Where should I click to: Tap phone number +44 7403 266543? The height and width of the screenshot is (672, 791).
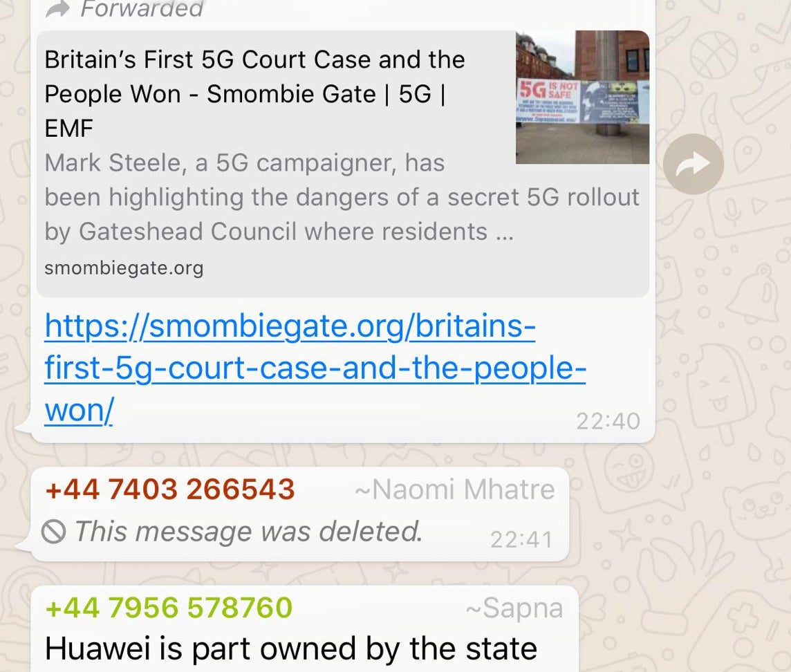click(x=170, y=489)
